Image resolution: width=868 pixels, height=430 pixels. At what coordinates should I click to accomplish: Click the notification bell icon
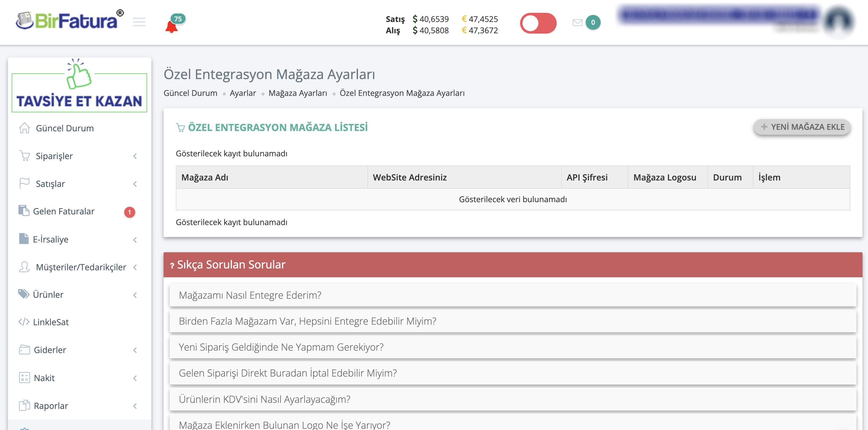(x=172, y=26)
